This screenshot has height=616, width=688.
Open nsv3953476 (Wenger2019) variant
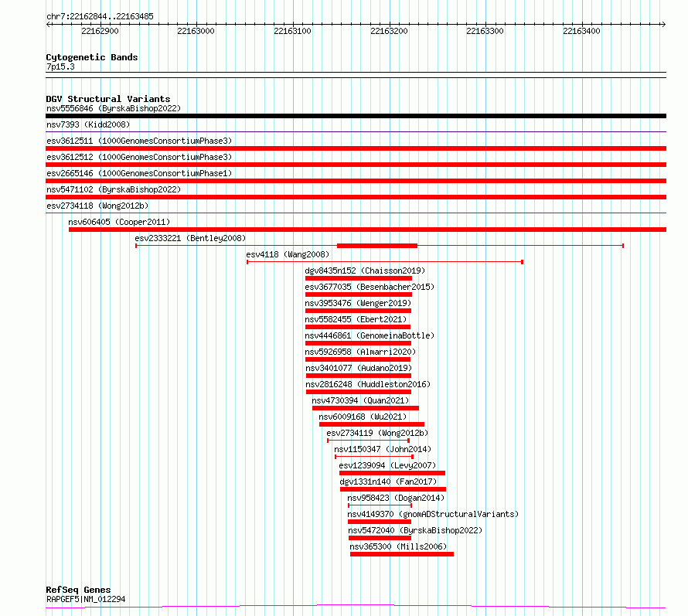[x=358, y=303]
